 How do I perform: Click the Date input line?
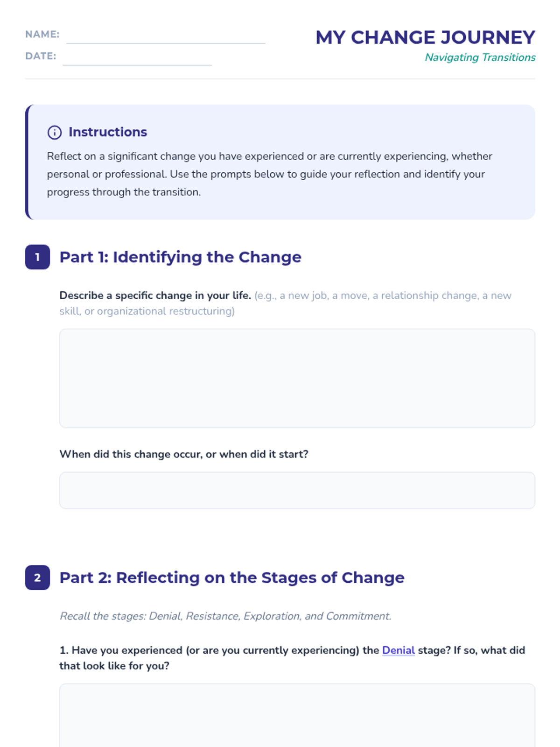tap(137, 58)
